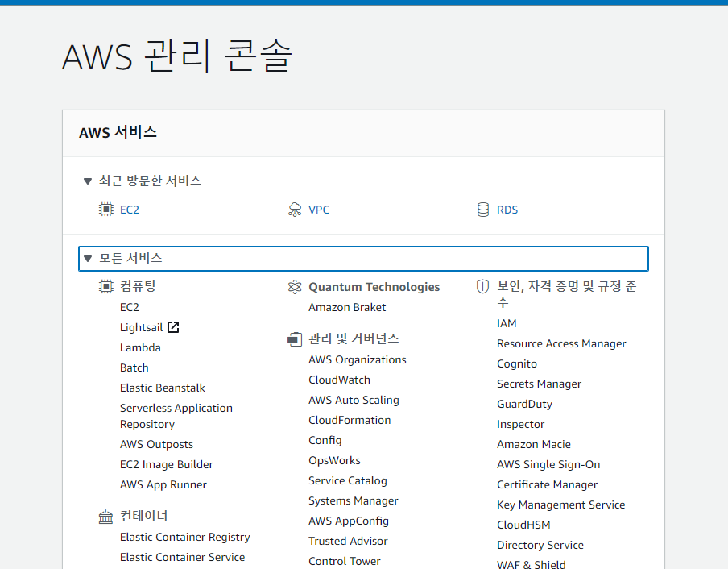This screenshot has height=569, width=728.
Task: Open Control Tower
Action: pos(345,561)
